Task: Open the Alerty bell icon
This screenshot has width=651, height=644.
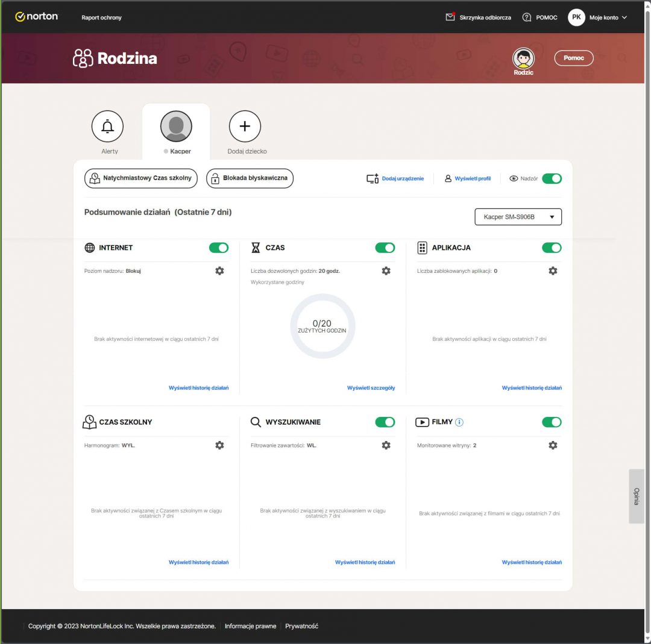Action: [107, 126]
